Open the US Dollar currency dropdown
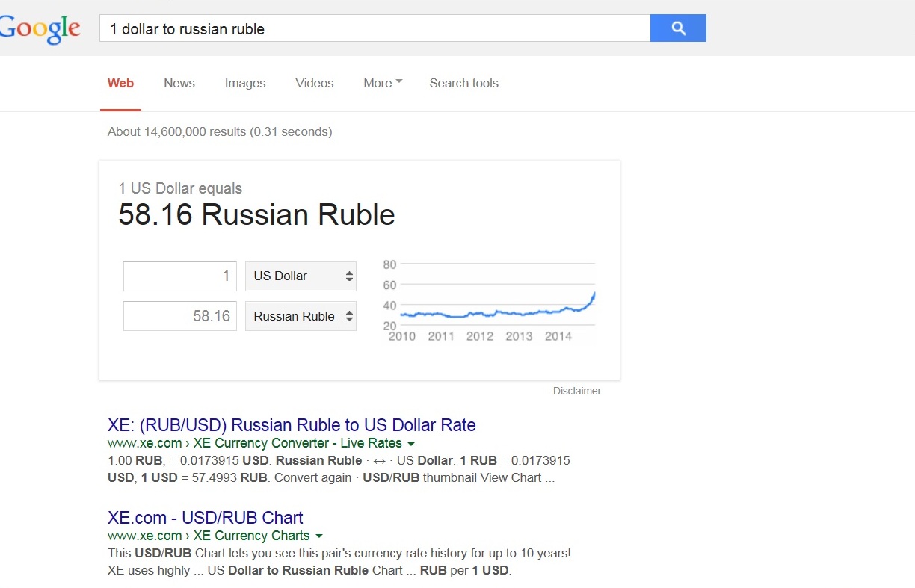 [x=301, y=276]
